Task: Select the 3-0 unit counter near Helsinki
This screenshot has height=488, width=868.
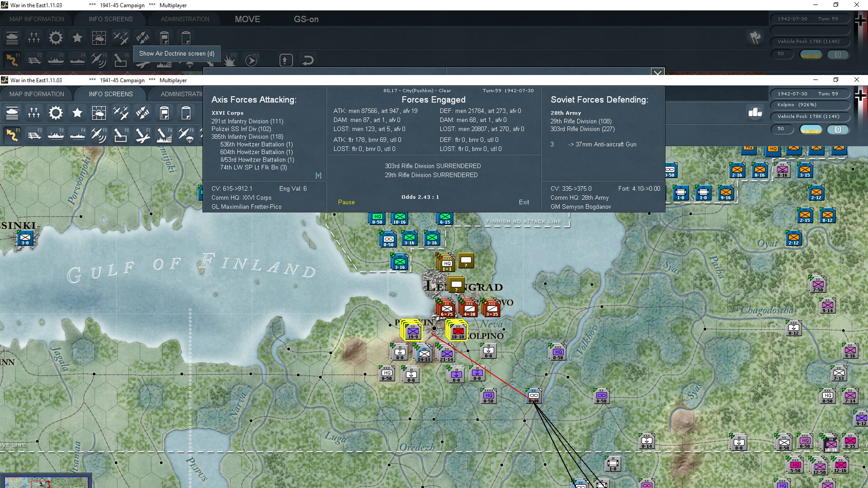Action: 25,239
